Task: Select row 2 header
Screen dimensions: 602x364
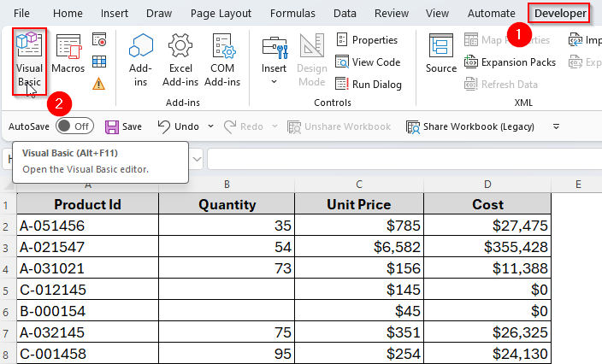Action: pos(6,226)
